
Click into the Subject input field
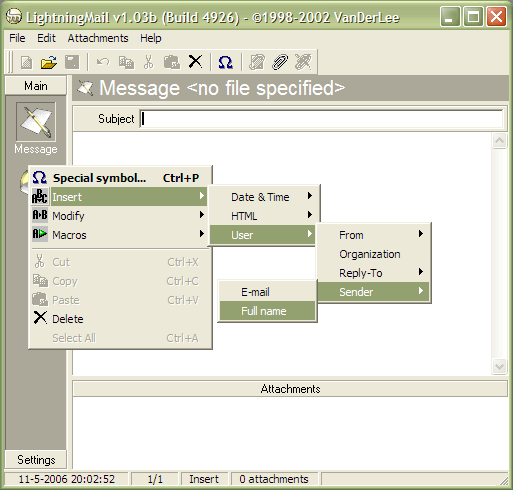tap(321, 119)
